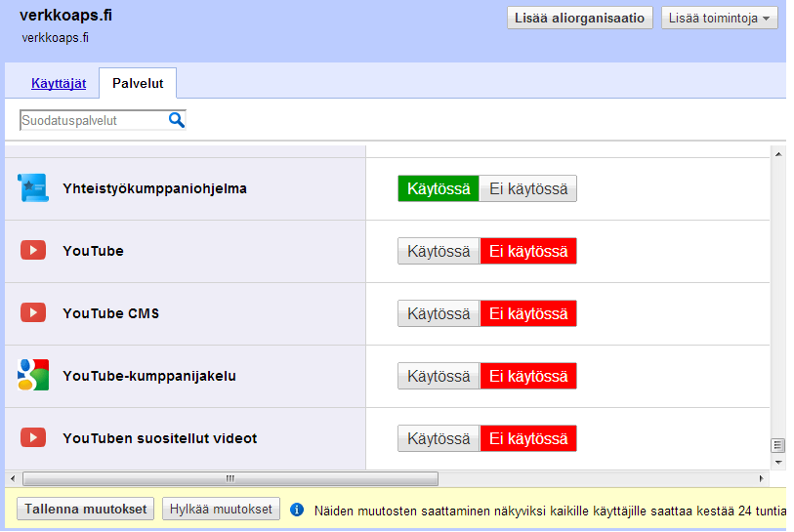Enable YouTube with Käytössä button
This screenshot has width=794, height=532.
point(439,251)
